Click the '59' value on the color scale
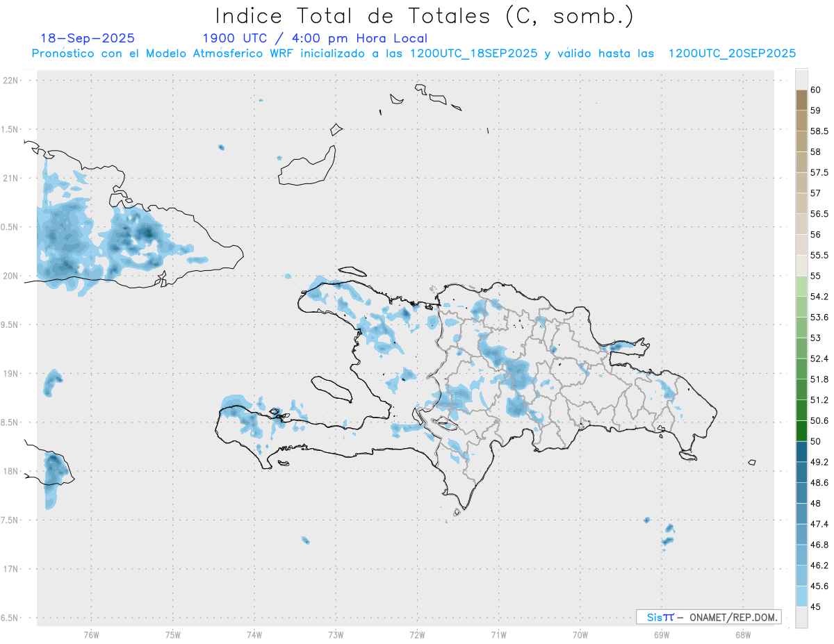The width and height of the screenshot is (834, 644). tap(816, 110)
